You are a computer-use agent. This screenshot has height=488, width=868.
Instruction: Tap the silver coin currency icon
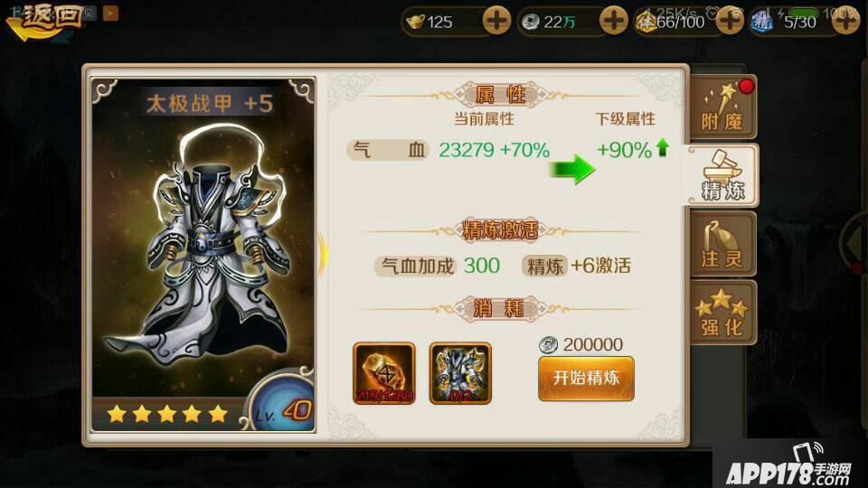point(531,22)
